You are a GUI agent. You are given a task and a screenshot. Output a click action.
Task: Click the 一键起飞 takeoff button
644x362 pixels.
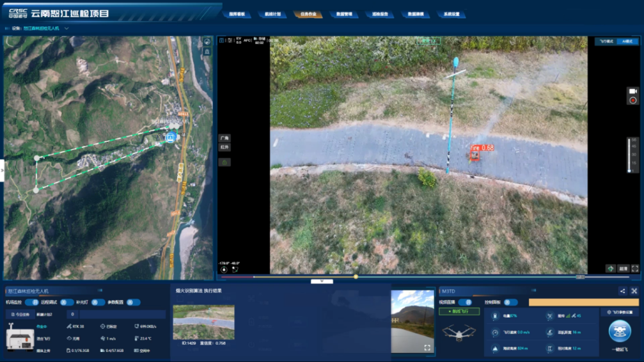[620, 331]
